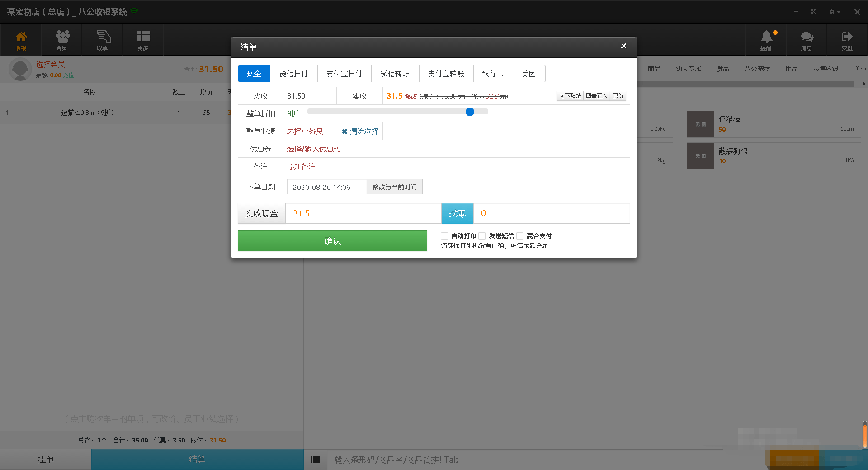Click the 原价 button in 实收 row

[x=618, y=96]
